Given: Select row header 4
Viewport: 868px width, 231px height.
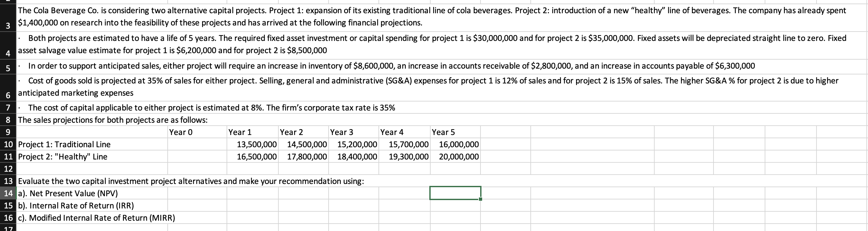Looking at the screenshot, I should [8, 45].
